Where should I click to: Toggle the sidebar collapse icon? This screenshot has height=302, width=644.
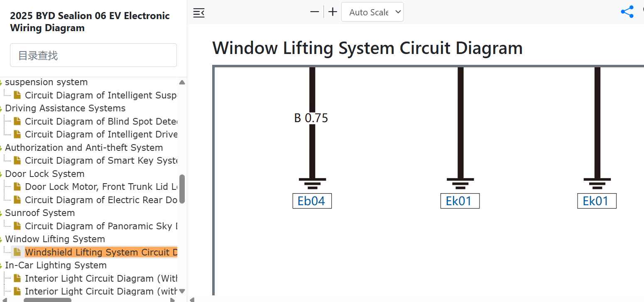[199, 12]
